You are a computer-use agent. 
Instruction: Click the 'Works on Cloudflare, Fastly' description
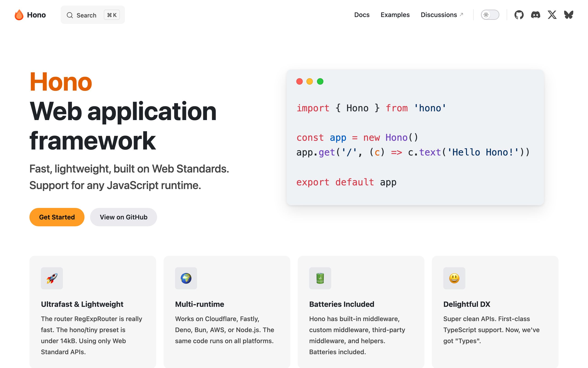pyautogui.click(x=224, y=330)
